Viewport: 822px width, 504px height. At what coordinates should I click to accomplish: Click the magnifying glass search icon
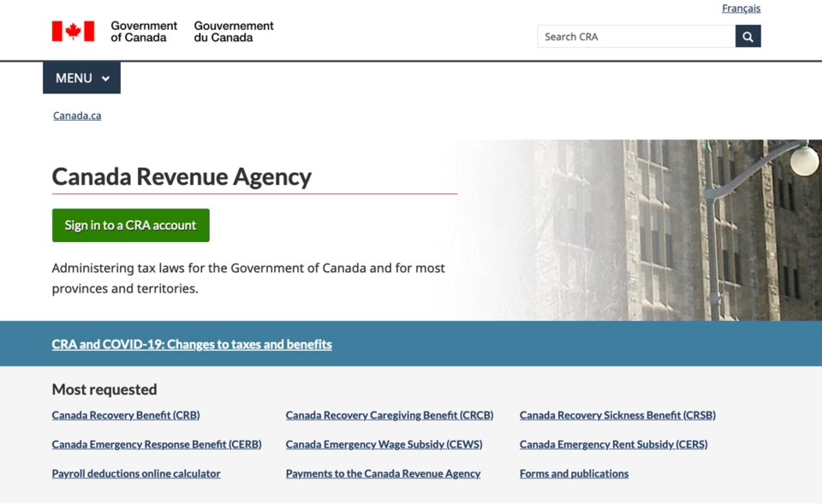748,37
